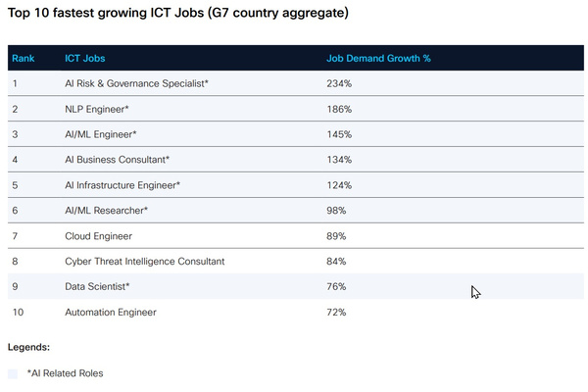Viewport: 588px width, 392px height.
Task: Click the "Rank" column header
Action: 24,59
